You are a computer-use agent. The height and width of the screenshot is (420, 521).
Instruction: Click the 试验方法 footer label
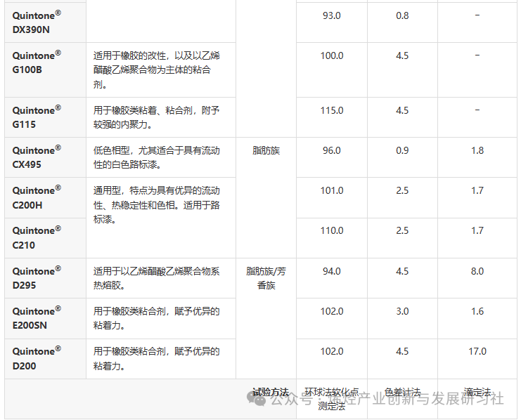[x=271, y=392]
